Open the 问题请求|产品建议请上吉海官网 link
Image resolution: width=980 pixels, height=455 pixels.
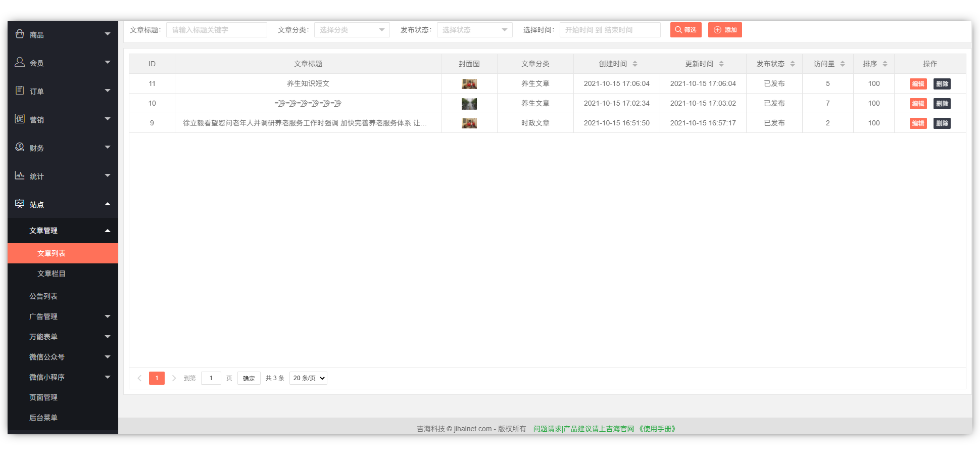point(583,429)
